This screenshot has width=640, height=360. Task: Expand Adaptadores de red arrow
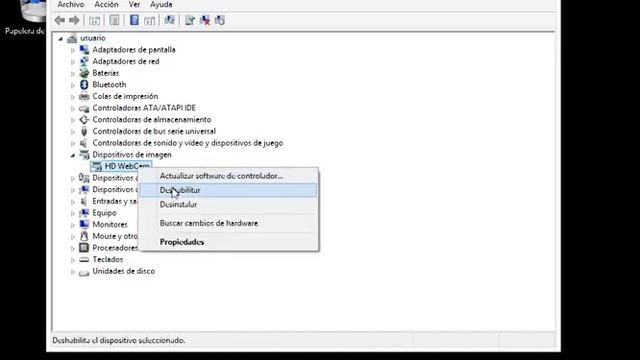[x=73, y=62]
